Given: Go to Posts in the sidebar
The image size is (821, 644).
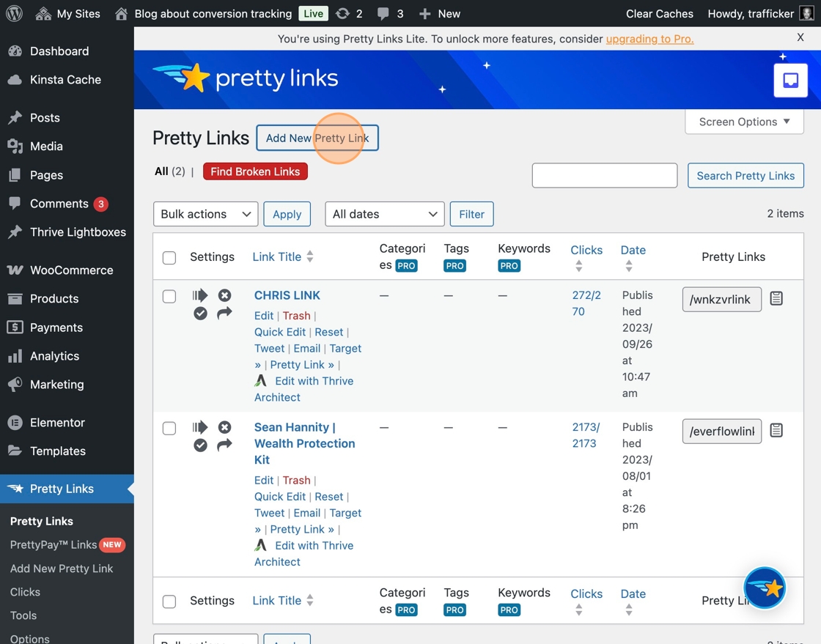Looking at the screenshot, I should click(67, 118).
